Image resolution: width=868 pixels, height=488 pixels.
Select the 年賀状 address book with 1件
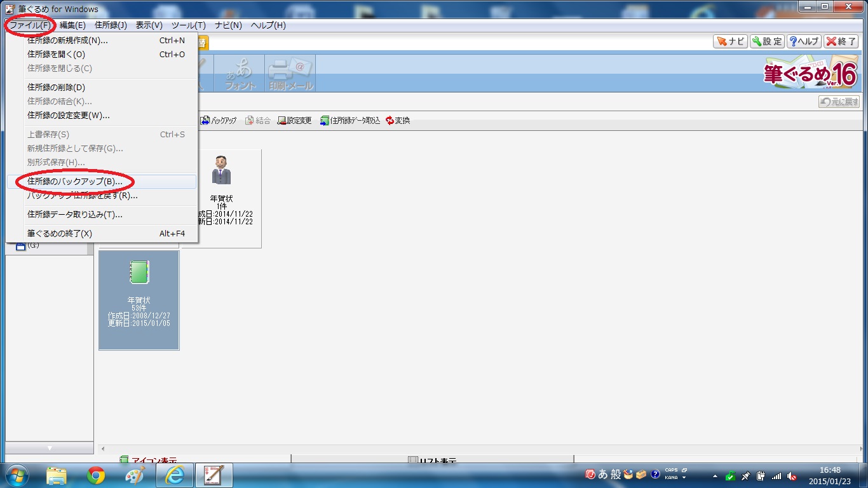tap(222, 198)
